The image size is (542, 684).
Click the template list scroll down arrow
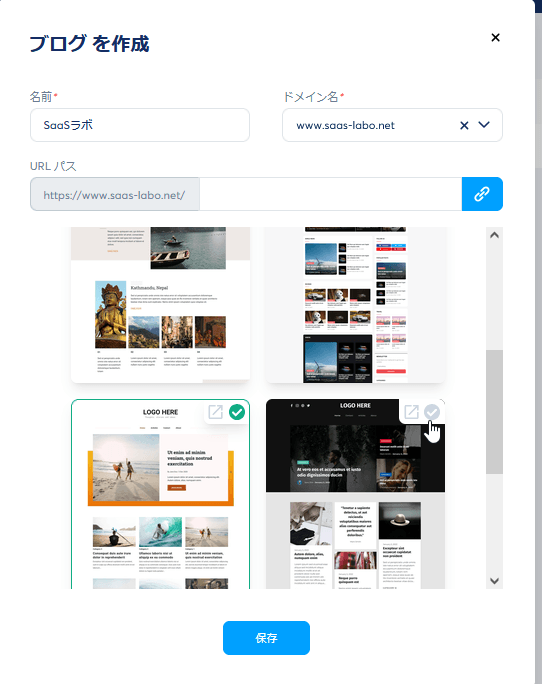coord(494,581)
